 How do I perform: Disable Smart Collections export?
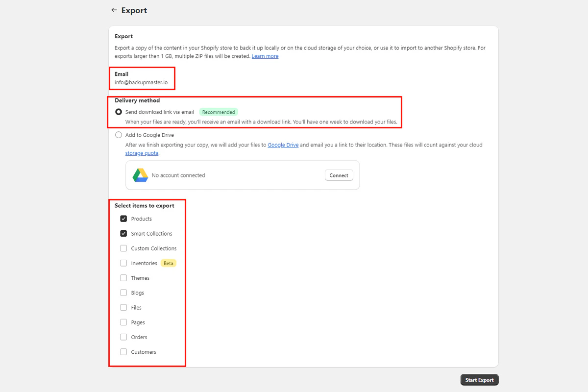[123, 233]
